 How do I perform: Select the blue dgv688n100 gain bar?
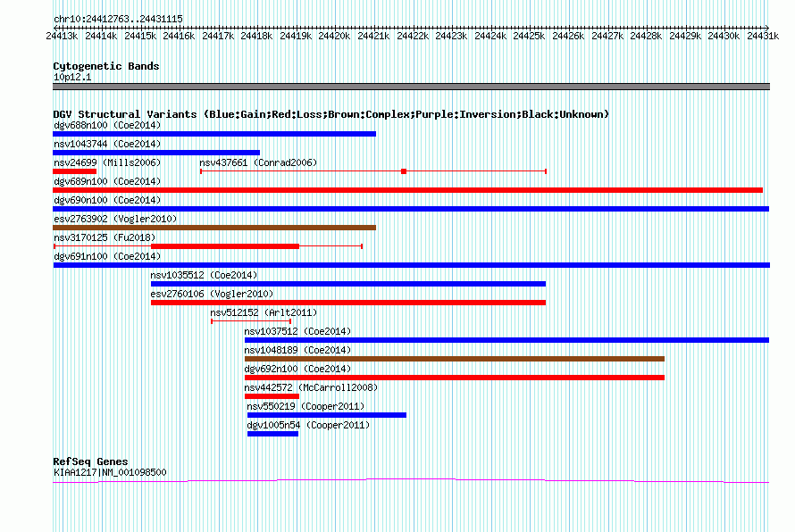214,134
